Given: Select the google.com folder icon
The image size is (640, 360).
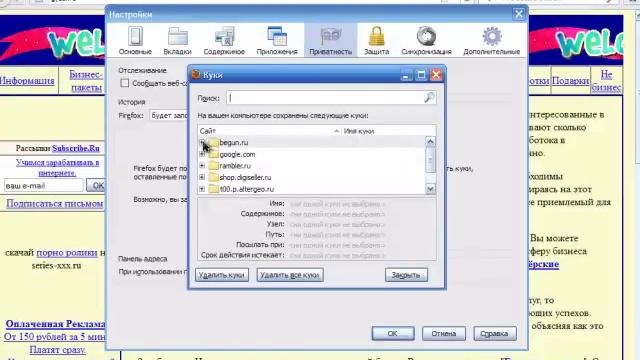Looking at the screenshot, I should (213, 154).
